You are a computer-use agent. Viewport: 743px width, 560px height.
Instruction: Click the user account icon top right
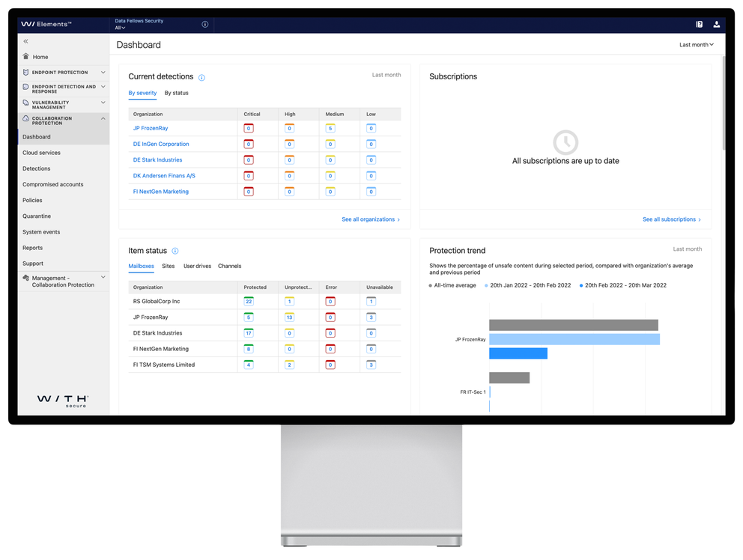coord(716,24)
